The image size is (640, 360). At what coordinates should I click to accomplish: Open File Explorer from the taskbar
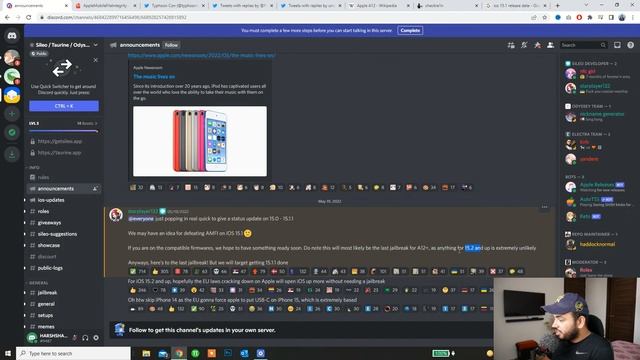click(x=146, y=353)
